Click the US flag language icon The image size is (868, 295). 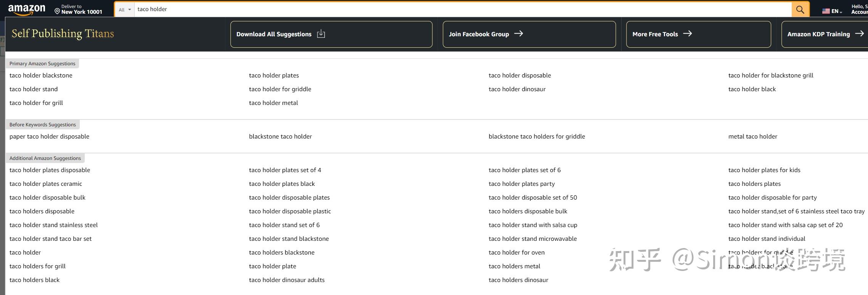pyautogui.click(x=826, y=11)
